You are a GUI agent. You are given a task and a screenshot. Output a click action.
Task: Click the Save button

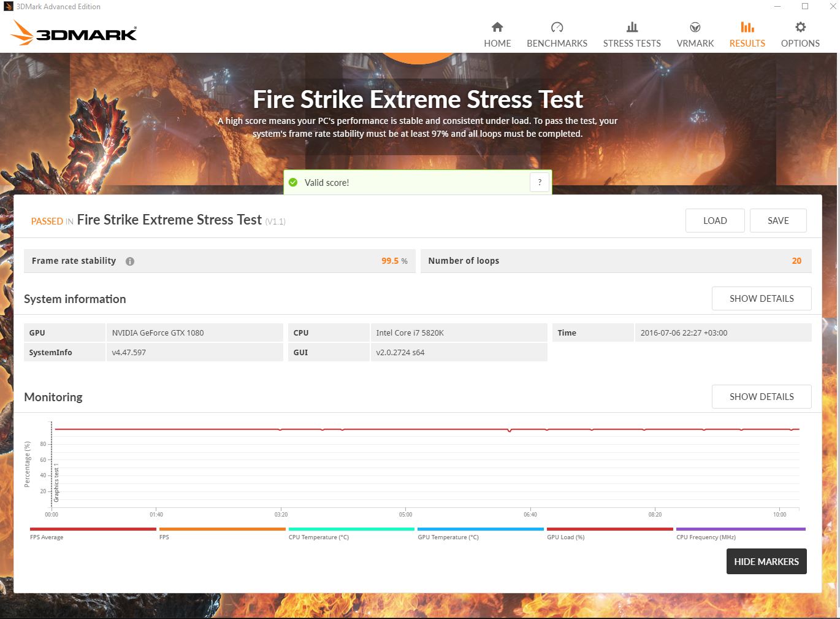778,220
